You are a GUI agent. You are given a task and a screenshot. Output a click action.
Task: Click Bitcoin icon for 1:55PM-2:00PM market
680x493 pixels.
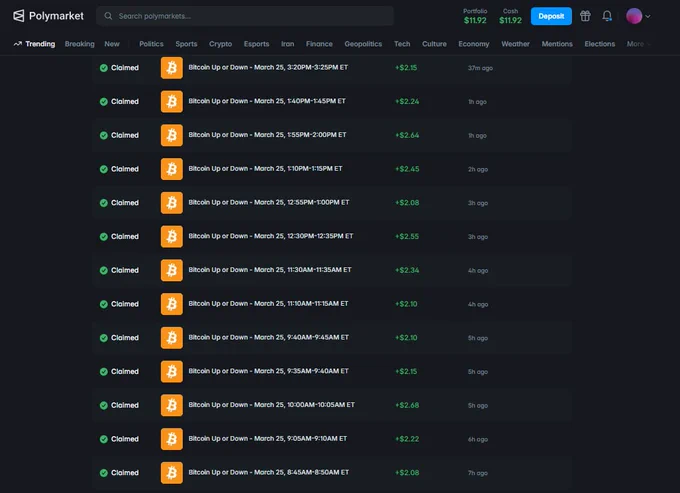(172, 135)
